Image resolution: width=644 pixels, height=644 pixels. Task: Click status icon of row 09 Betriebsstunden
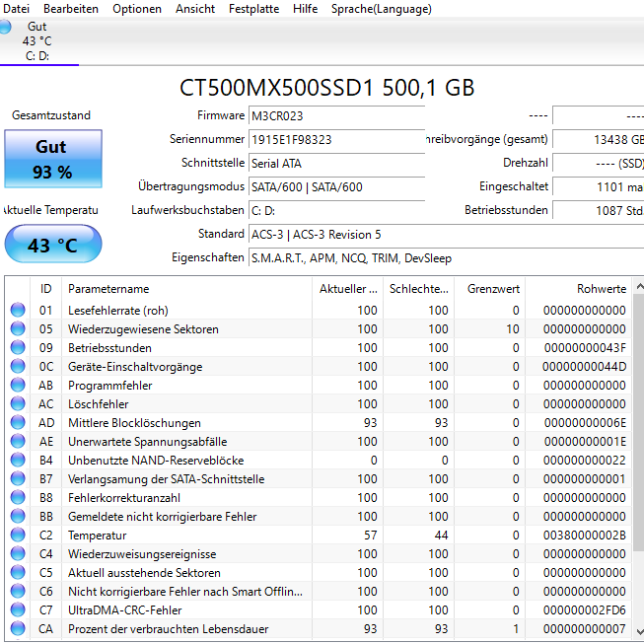point(18,347)
